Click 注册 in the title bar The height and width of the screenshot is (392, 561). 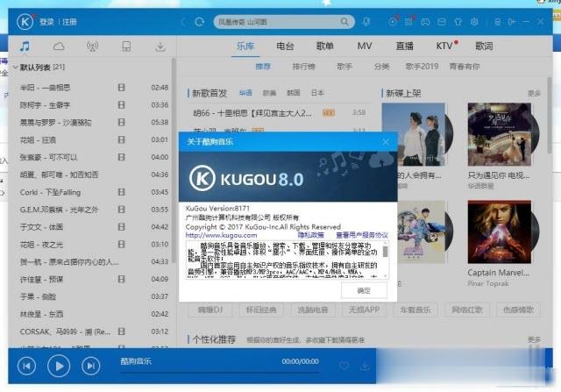[70, 22]
